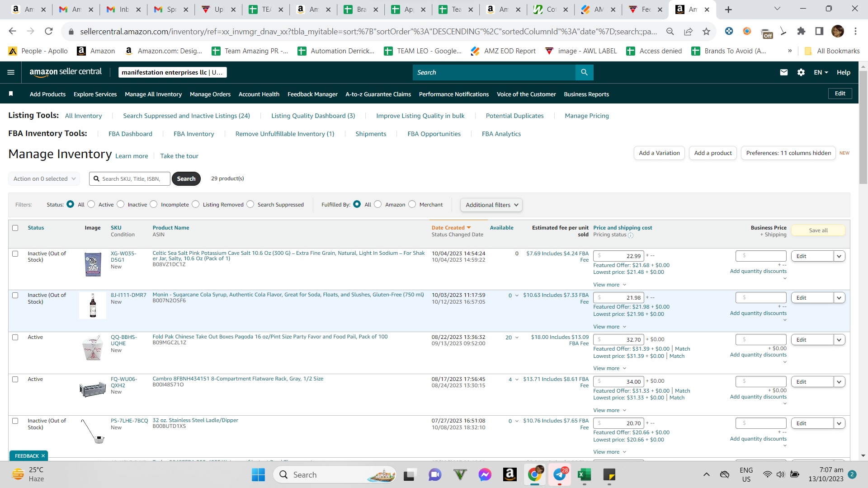
Task: Click the Monin syrup product thumbnail
Action: (x=93, y=306)
